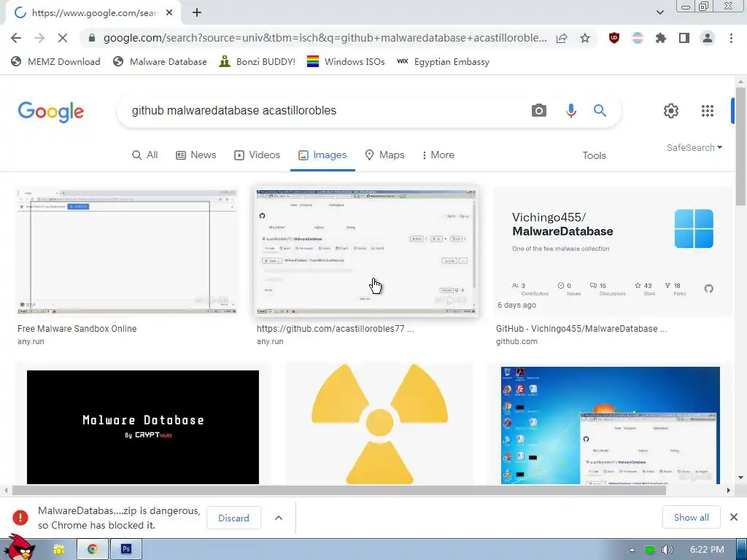The width and height of the screenshot is (747, 560).
Task: Click the striped flag extension icon
Action: pyautogui.click(x=638, y=38)
